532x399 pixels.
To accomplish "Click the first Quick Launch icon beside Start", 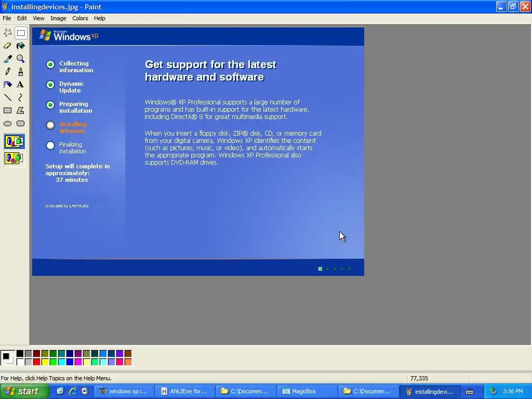I will pyautogui.click(x=60, y=391).
